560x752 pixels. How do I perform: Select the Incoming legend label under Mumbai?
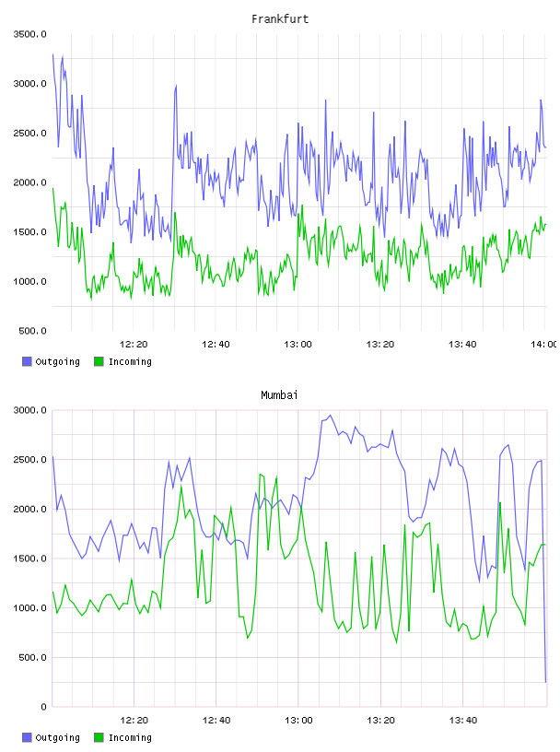click(130, 738)
